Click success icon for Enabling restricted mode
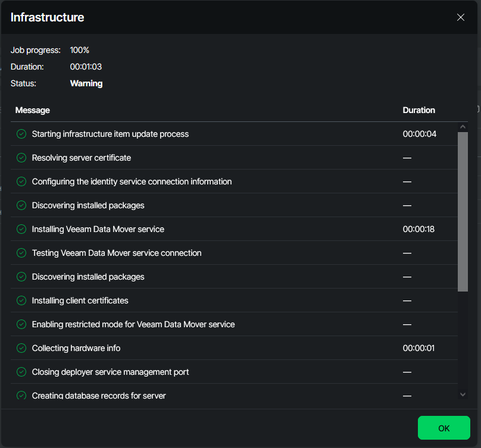The height and width of the screenshot is (448, 481). point(21,324)
